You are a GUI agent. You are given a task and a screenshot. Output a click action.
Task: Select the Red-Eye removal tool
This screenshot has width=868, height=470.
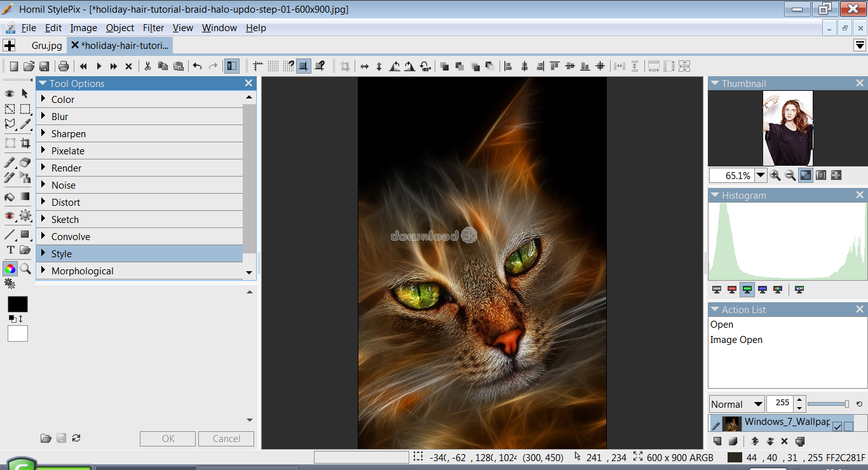[x=10, y=216]
